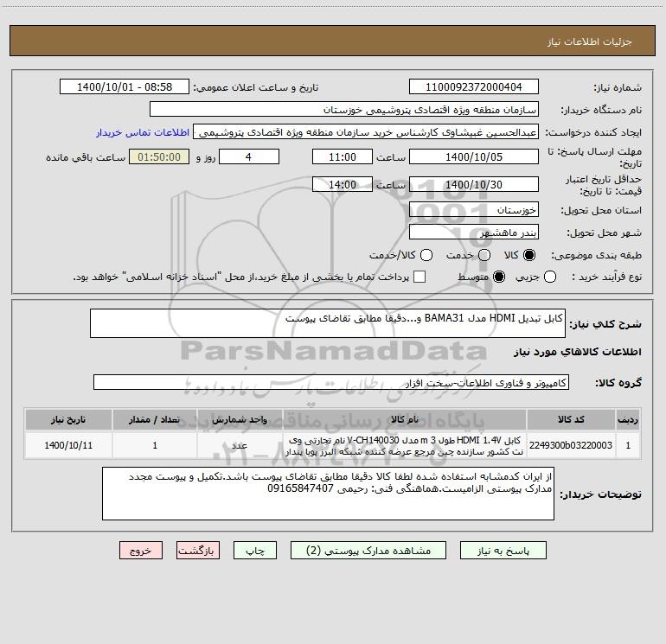Screen dimensions: 666x644
Task: Click the response deadline time 11:00 field
Action: 343,157
